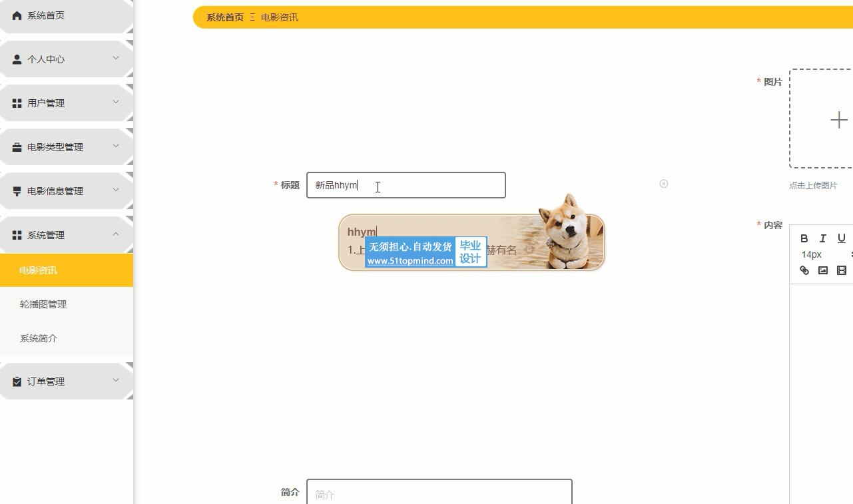Click the home icon beside 系统首页
Screen dimensions: 853x504
17,15
